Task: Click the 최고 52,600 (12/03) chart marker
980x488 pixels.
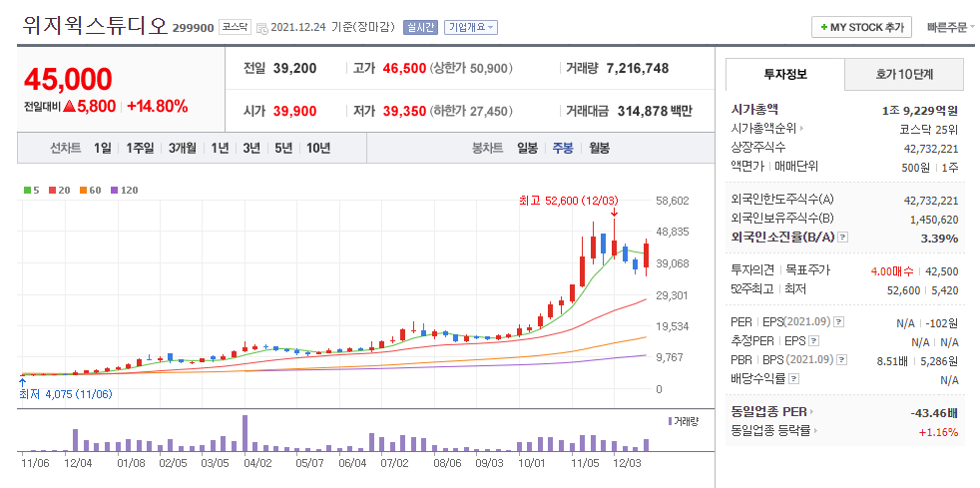Action: click(568, 201)
